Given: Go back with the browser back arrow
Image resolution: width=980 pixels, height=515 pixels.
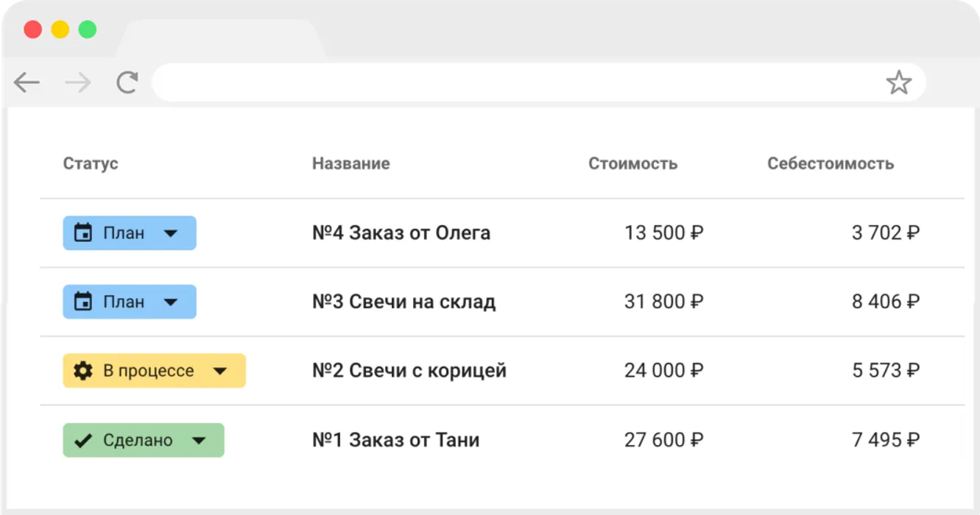Looking at the screenshot, I should 27,82.
